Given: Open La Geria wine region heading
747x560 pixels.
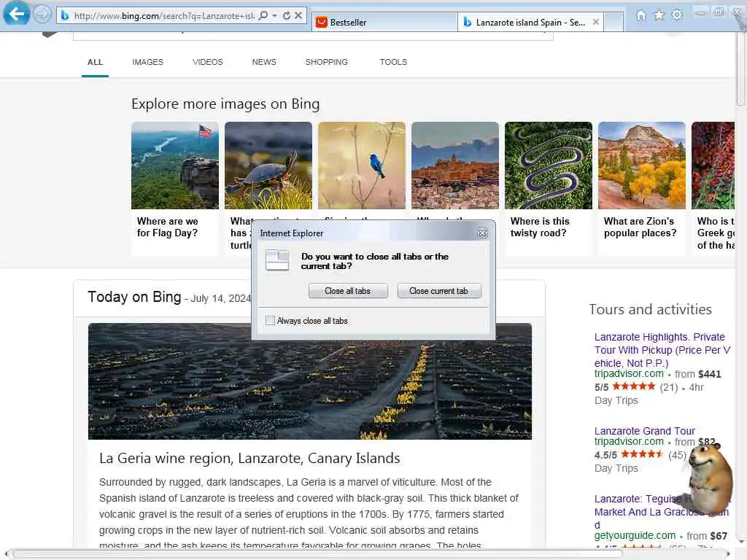Looking at the screenshot, I should tap(249, 458).
